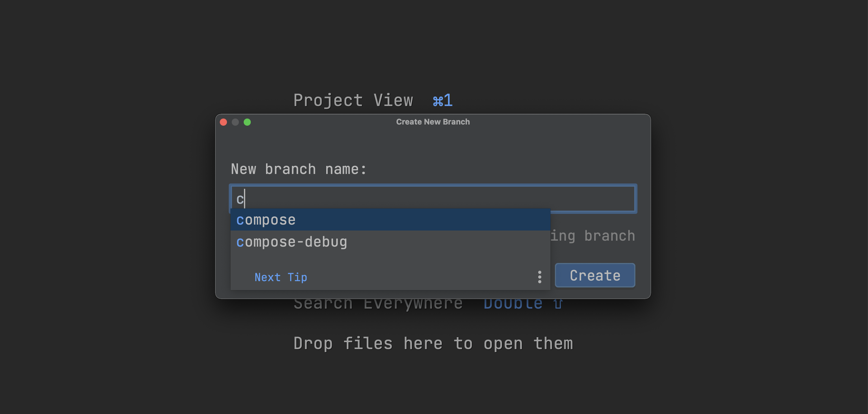The width and height of the screenshot is (868, 414).
Task: Close the Create New Branch dialog
Action: 223,122
